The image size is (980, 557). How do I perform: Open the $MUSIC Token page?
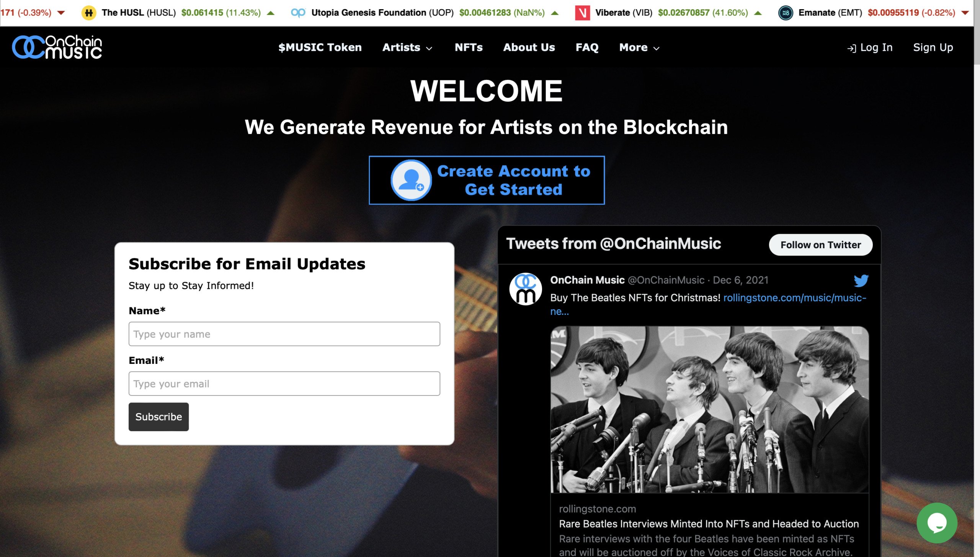(x=320, y=47)
